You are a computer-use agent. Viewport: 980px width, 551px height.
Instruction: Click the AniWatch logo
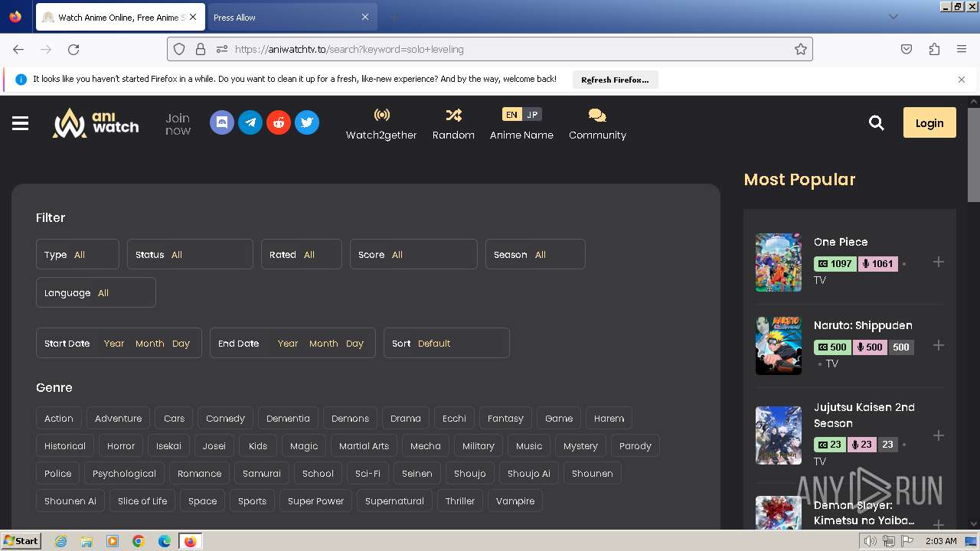click(96, 122)
